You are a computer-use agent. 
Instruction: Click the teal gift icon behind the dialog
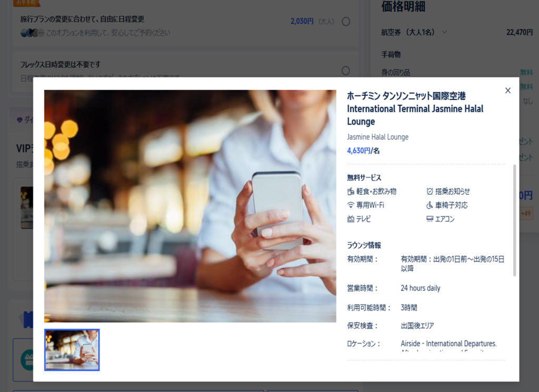pyautogui.click(x=26, y=360)
